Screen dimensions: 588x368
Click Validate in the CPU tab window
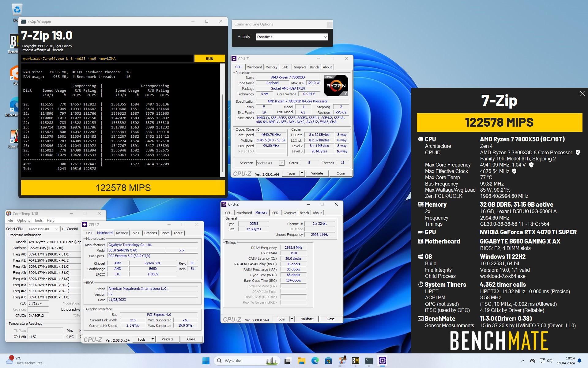(x=317, y=173)
